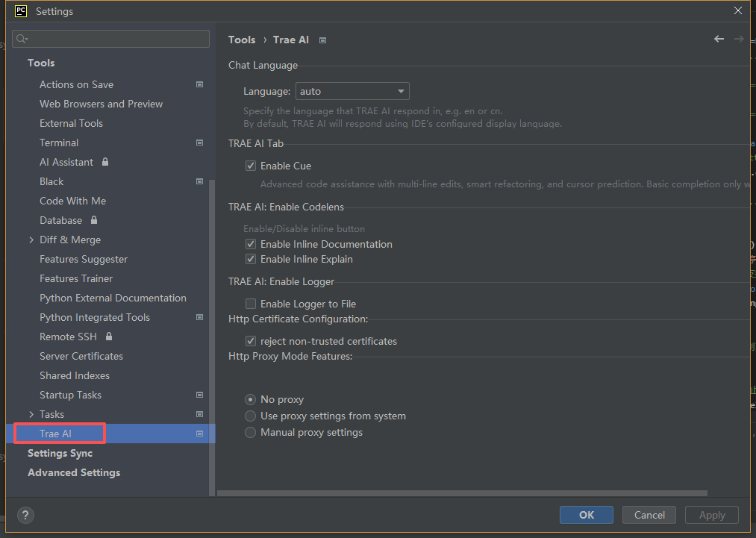Open Advanced Settings section
756x538 pixels.
pyautogui.click(x=74, y=472)
